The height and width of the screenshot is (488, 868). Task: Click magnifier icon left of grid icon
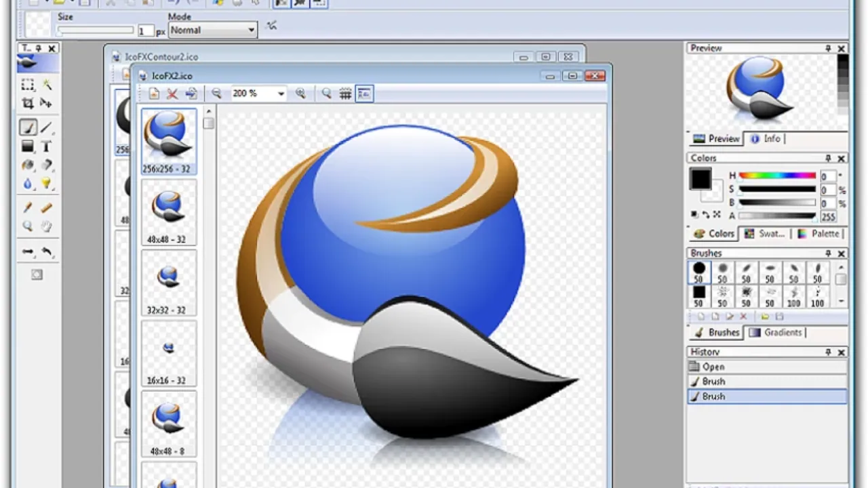pos(326,94)
